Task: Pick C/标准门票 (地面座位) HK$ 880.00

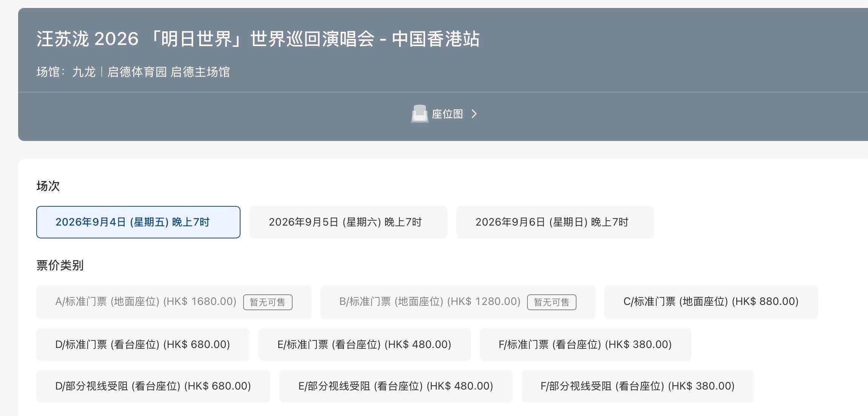Action: click(711, 302)
